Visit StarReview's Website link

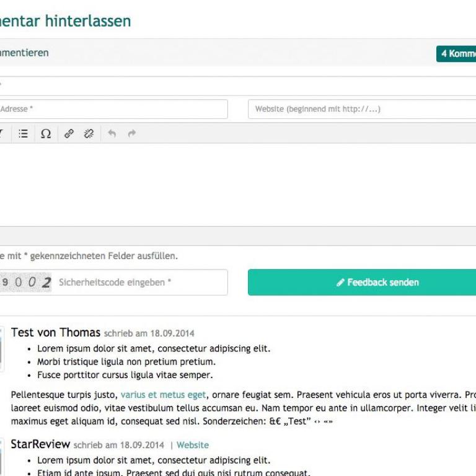coord(193,445)
